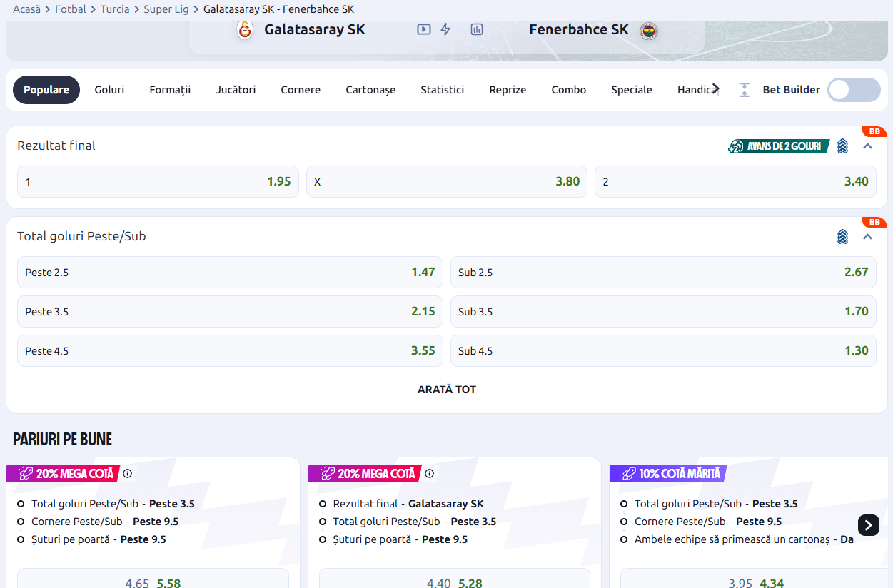
Task: Click Ambele echipe să primească un cartonaș
Action: point(744,539)
